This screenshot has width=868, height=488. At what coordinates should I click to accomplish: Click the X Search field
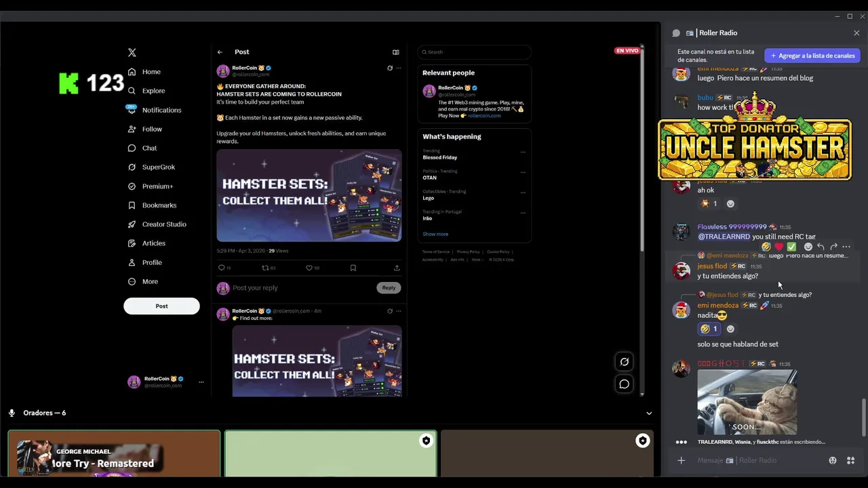tap(475, 52)
